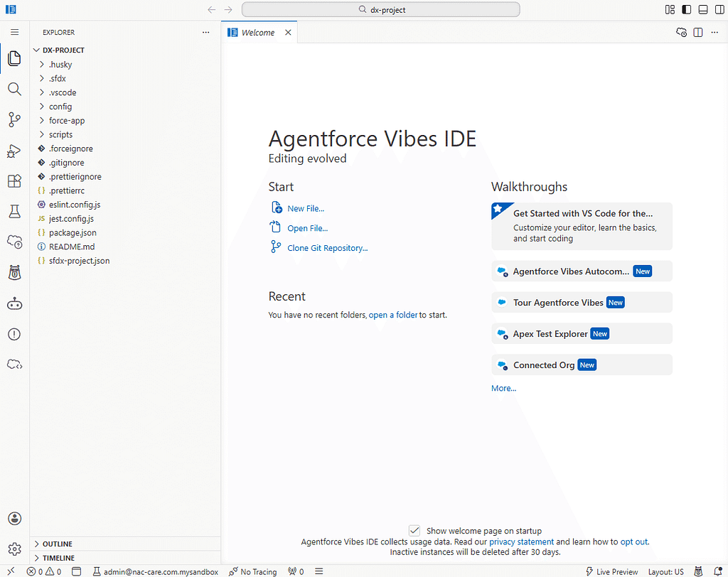728x577 pixels.
Task: Open the Testing beaker icon in activity bar
Action: click(14, 211)
